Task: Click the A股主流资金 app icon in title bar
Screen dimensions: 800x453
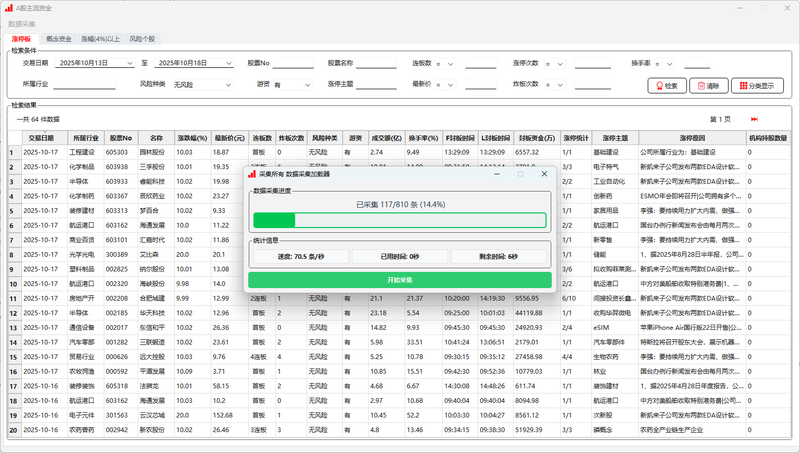Action: (x=9, y=7)
